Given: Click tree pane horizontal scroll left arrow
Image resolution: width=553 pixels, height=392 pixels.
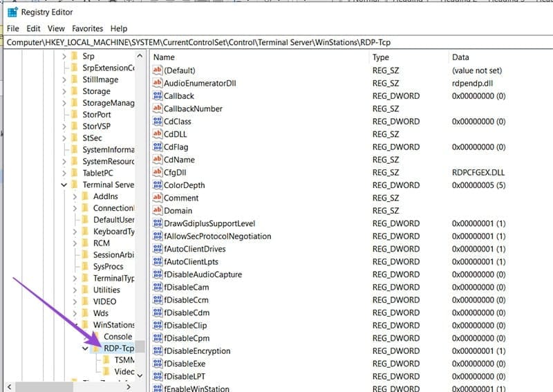Looking at the screenshot, I should (10, 387).
